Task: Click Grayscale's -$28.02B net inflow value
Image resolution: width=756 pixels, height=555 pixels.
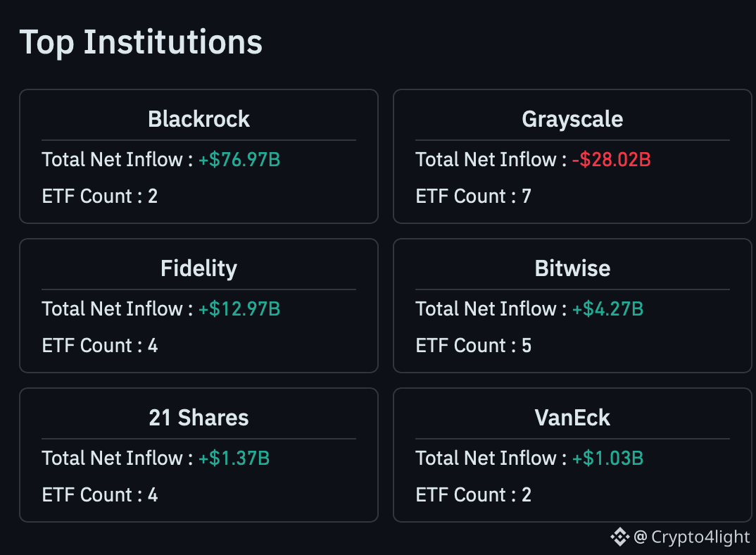Action: tap(612, 160)
